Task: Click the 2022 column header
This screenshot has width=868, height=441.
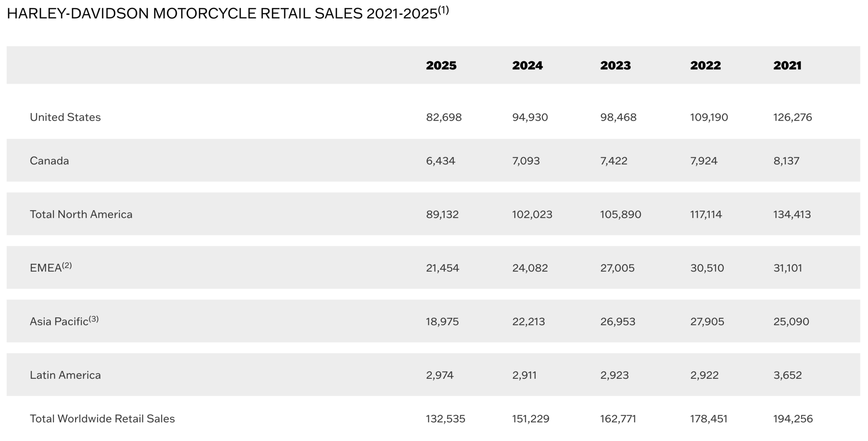Action: pyautogui.click(x=705, y=66)
